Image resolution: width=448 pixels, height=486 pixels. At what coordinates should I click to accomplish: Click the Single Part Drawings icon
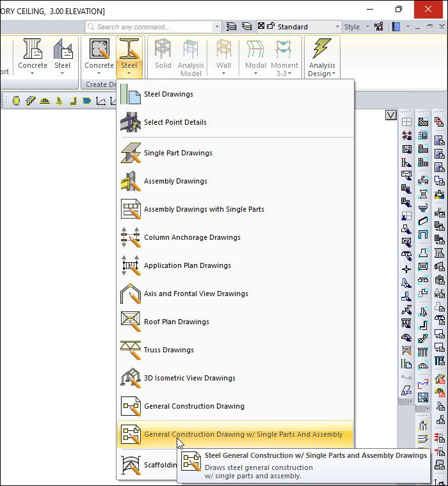(x=130, y=153)
